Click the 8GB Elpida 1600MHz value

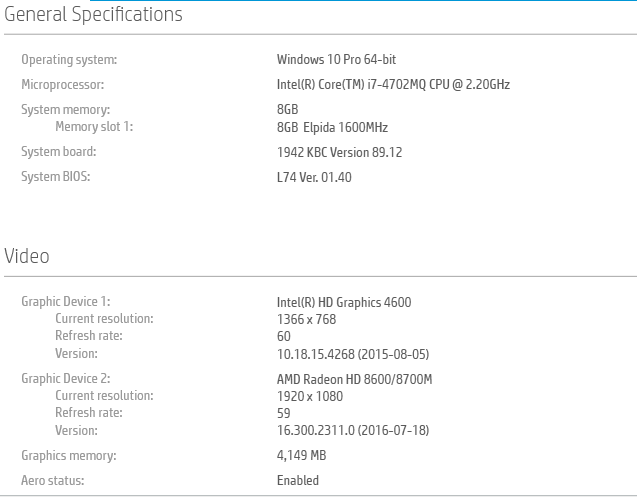point(332,127)
